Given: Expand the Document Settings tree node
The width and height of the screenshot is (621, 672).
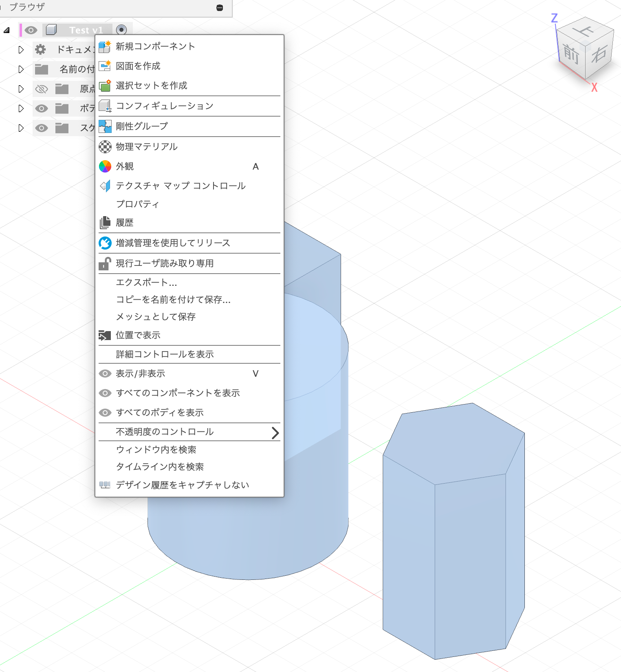Looking at the screenshot, I should click(x=21, y=50).
